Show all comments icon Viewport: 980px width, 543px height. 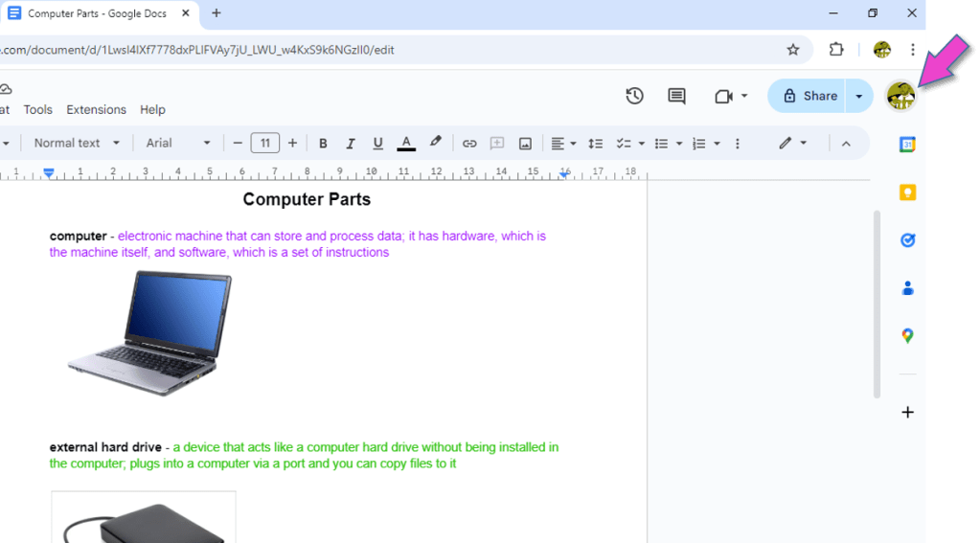[676, 96]
